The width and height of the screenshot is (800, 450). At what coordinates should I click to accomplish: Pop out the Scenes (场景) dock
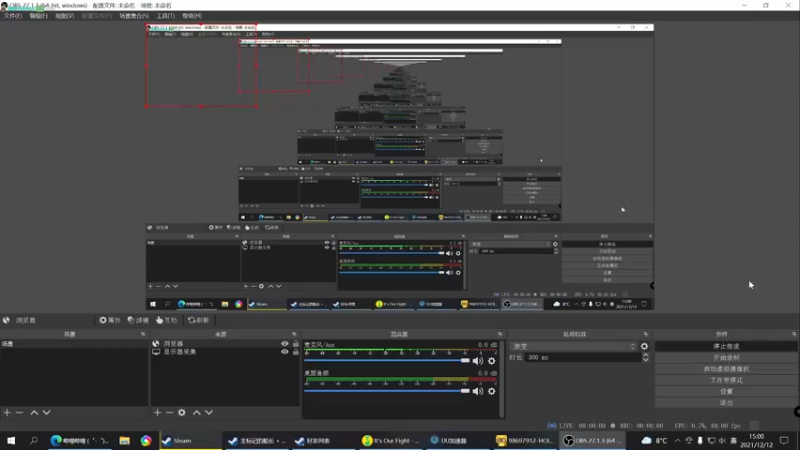point(143,334)
